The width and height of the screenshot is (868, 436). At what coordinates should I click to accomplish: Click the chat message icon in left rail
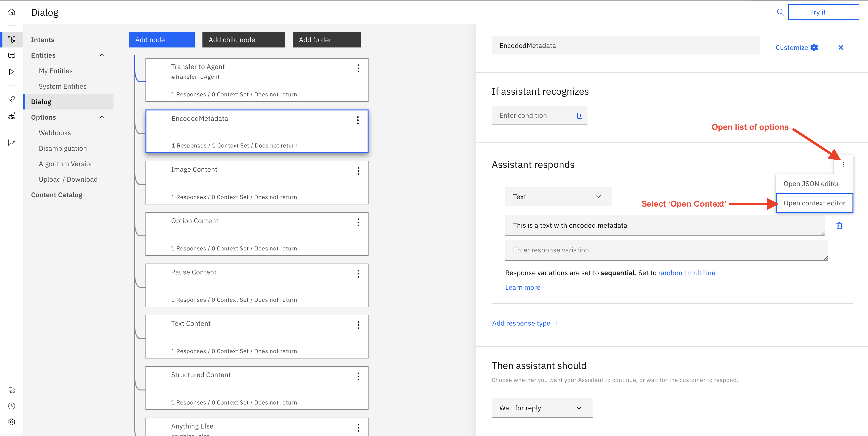tap(12, 55)
